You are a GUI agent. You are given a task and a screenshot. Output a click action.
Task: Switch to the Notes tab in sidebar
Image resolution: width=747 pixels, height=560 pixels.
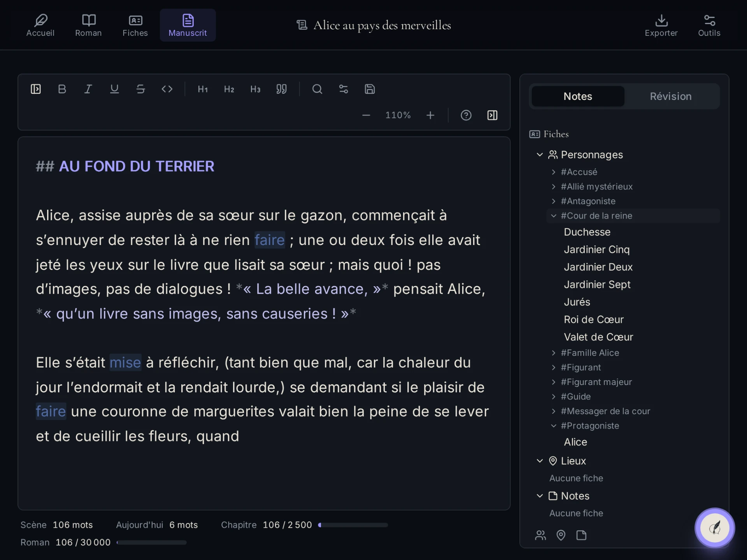[x=578, y=96]
